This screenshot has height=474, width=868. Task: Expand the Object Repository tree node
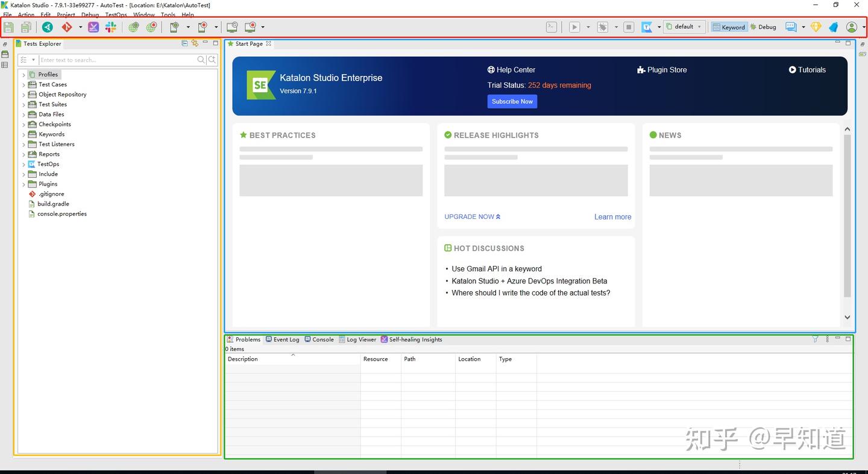point(24,95)
